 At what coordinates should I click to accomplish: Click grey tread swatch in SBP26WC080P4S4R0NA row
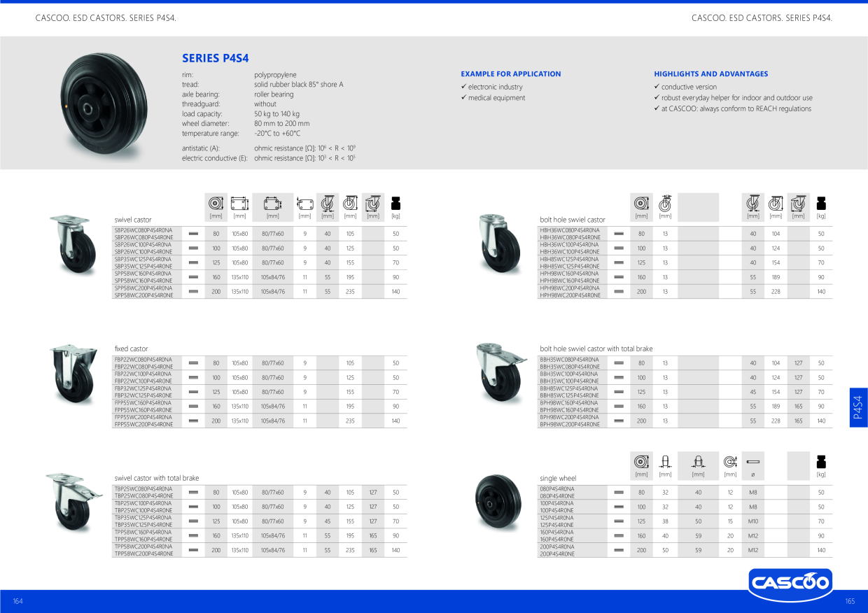pos(194,234)
